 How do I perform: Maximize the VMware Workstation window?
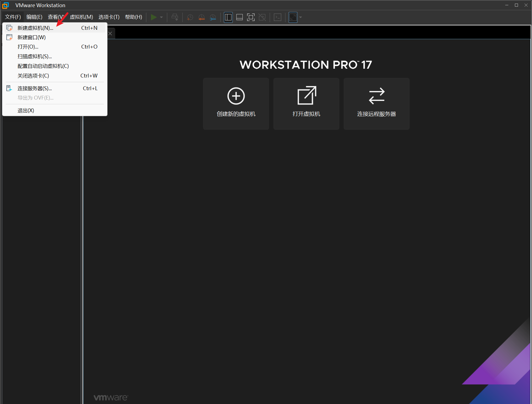pos(516,5)
